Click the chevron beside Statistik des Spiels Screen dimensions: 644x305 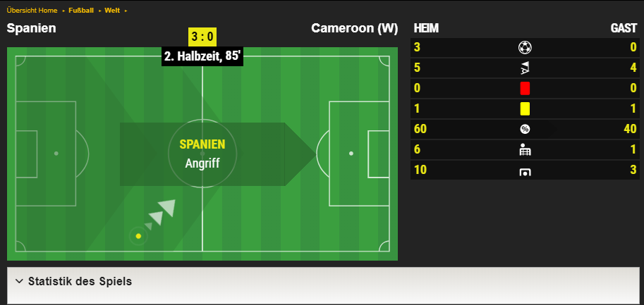tap(19, 281)
